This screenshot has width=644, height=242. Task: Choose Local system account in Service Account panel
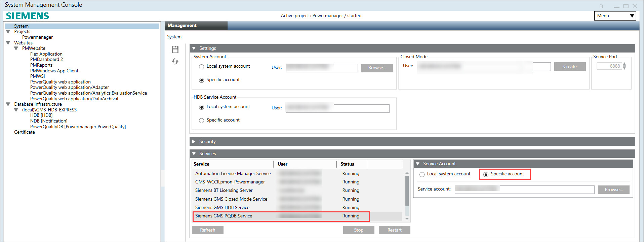point(422,174)
